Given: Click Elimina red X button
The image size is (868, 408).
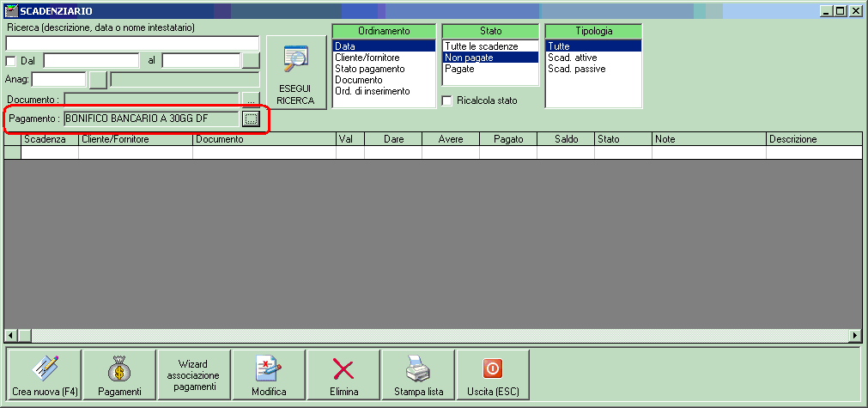Looking at the screenshot, I should pos(343,375).
